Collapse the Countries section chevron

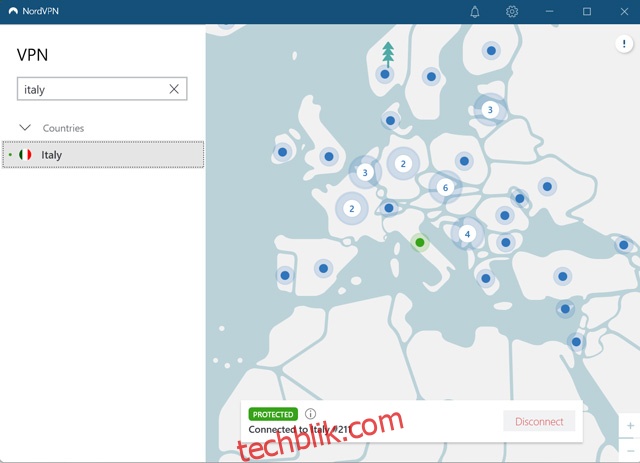[x=25, y=128]
